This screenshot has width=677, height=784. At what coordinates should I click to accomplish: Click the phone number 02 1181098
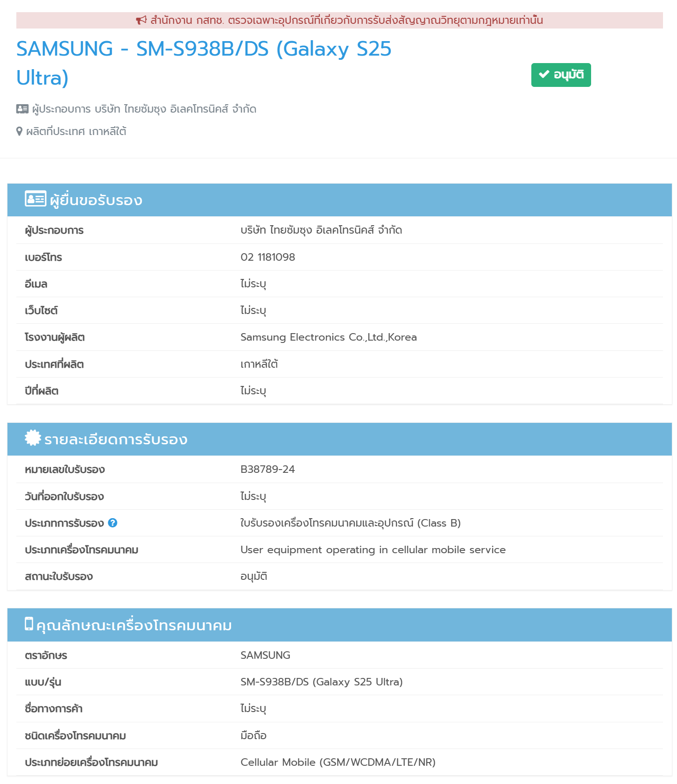[x=268, y=257]
